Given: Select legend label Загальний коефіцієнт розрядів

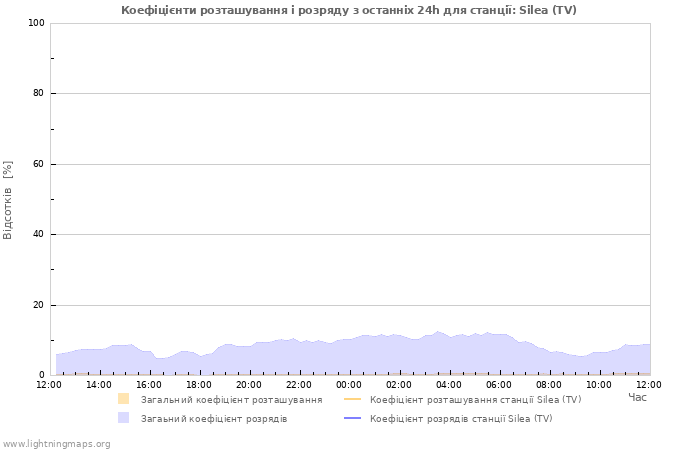Looking at the screenshot, I should (x=213, y=418).
